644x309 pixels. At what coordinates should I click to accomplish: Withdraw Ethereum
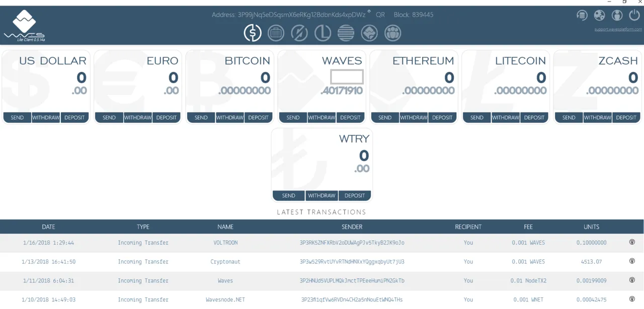coord(414,118)
